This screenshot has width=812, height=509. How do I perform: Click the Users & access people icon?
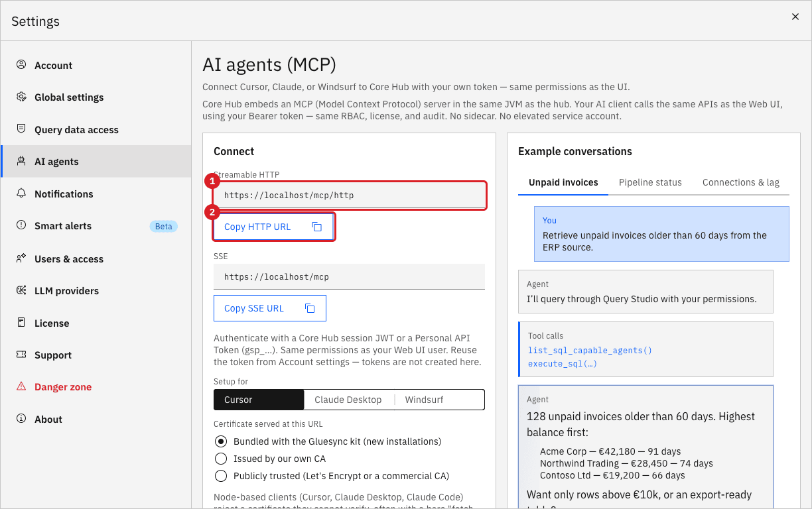click(21, 258)
